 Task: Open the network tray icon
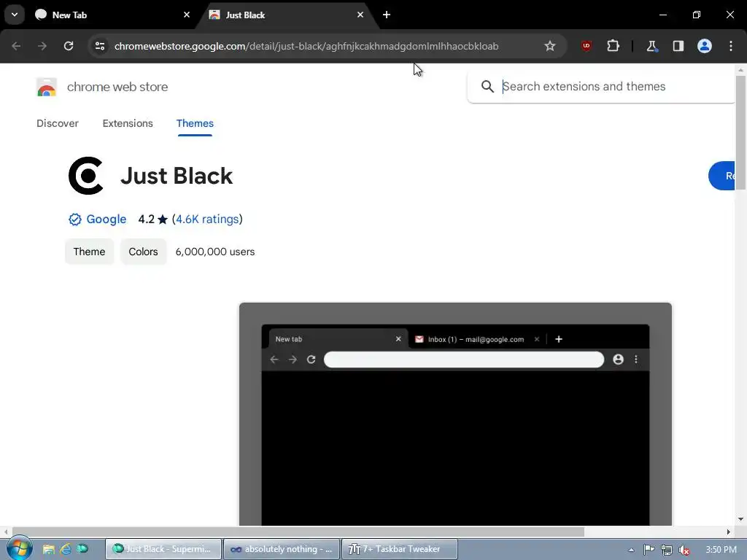[667, 550]
